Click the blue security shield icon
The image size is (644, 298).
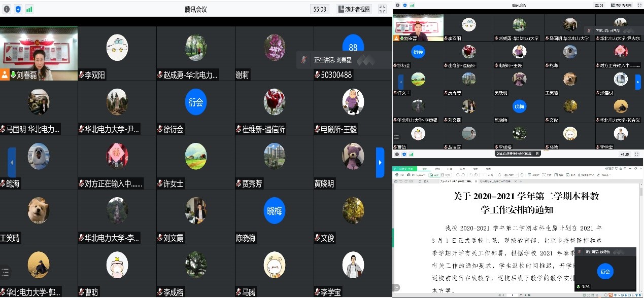pyautogui.click(x=18, y=9)
